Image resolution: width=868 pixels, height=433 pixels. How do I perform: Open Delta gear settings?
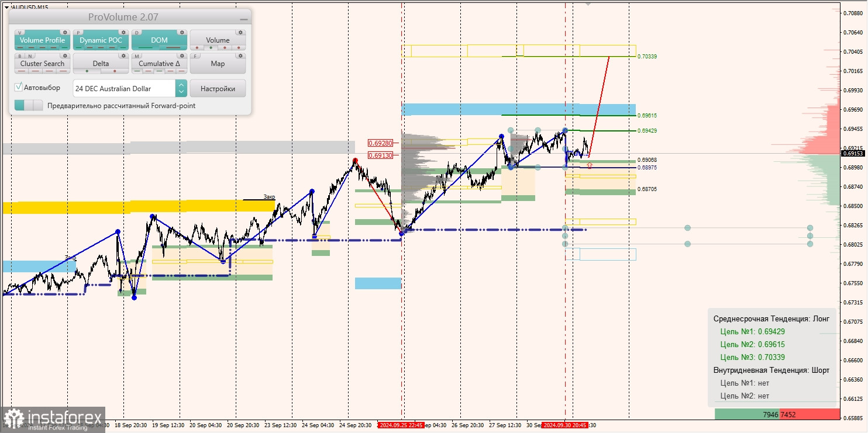pos(123,56)
